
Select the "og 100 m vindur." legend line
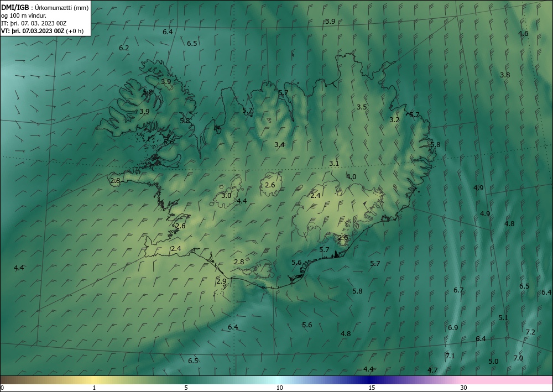click(x=24, y=15)
